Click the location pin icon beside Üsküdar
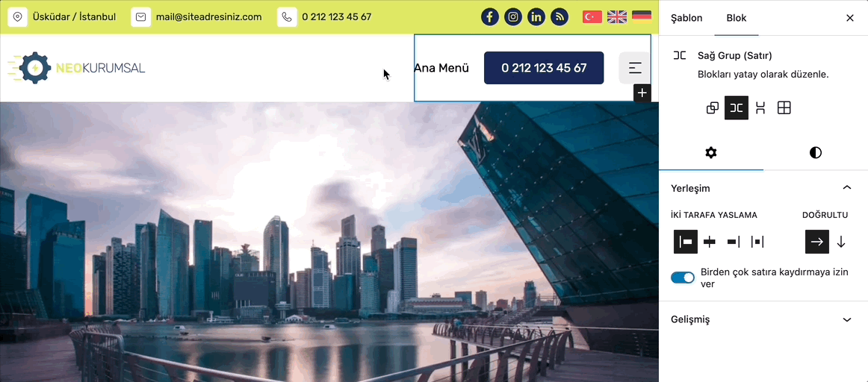Viewport: 868px width, 382px height. (x=18, y=17)
